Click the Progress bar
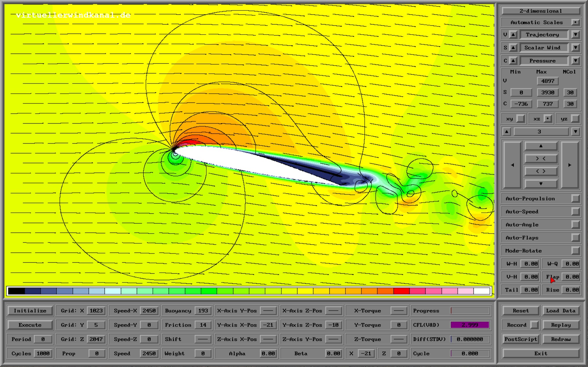The height and width of the screenshot is (367, 588). pos(470,311)
